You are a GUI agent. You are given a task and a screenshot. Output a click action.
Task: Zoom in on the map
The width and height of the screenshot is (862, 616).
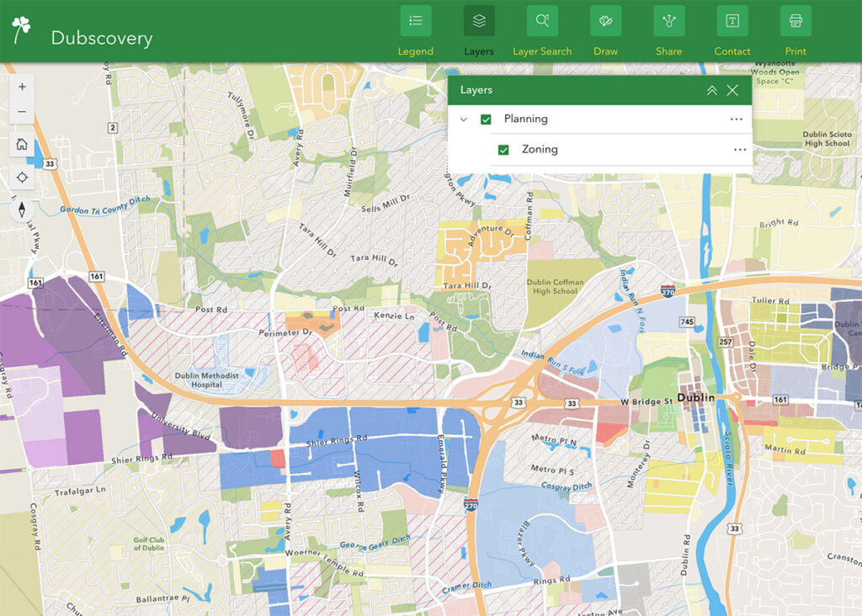tap(22, 87)
